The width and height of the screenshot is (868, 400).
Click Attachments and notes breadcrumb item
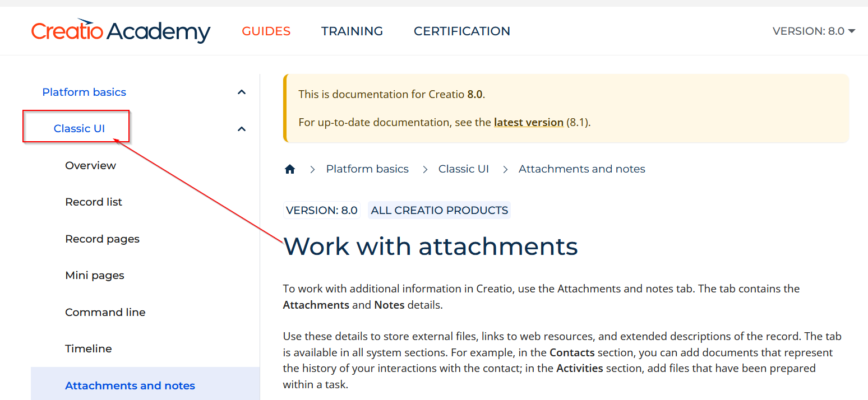(582, 169)
